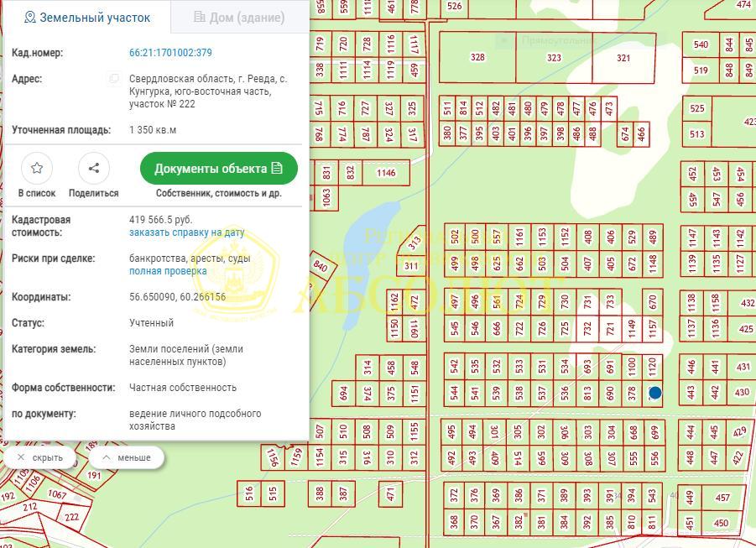Select parcel 1120 on the map
The height and width of the screenshot is (548, 756).
click(653, 368)
